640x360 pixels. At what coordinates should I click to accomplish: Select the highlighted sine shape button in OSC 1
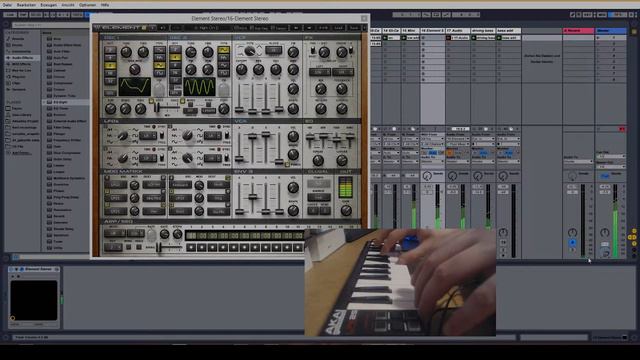point(159,65)
